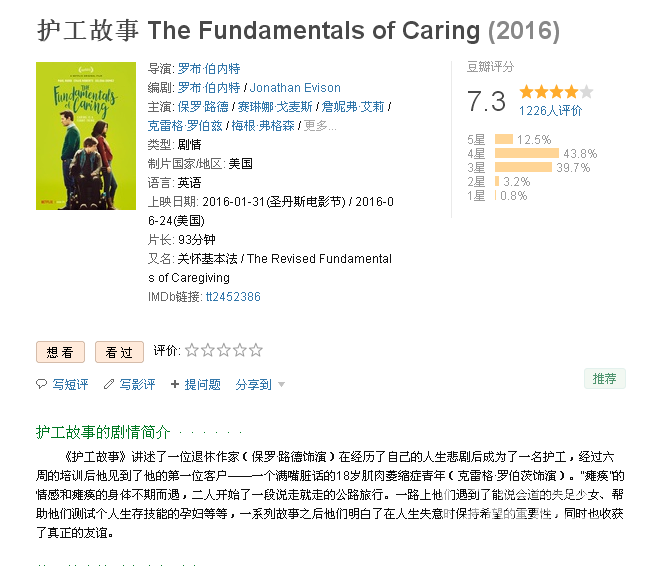Viewport: 651px width, 566px height.
Task: Click the pencil icon for 写影评
Action: 109,384
